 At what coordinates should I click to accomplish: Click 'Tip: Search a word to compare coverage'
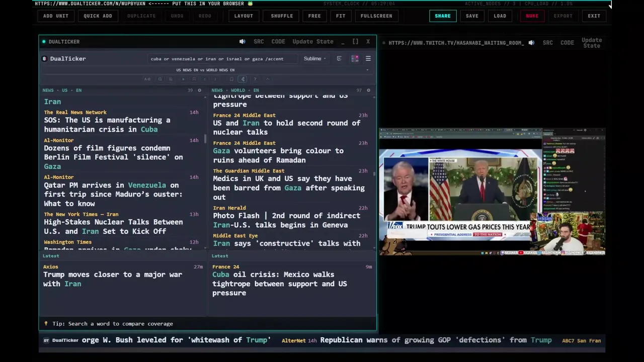point(112,324)
